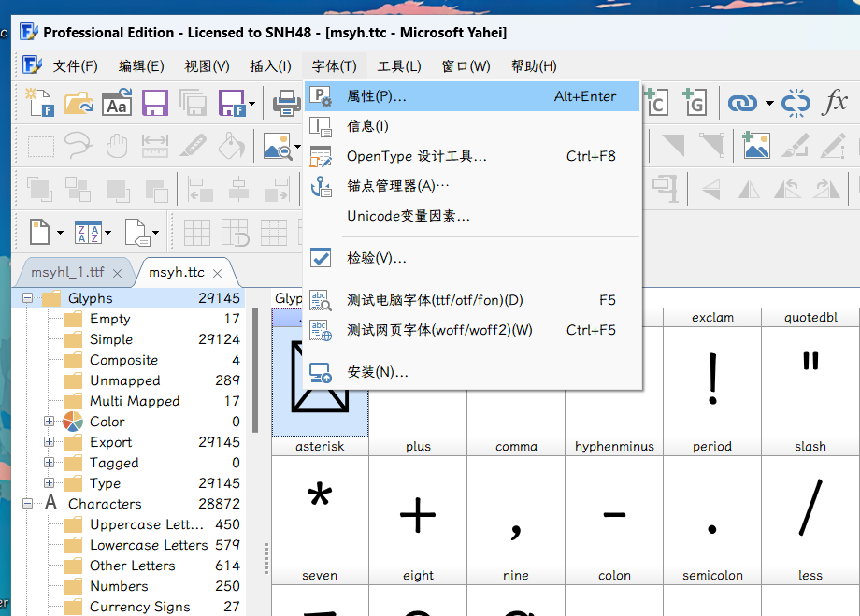Choose 锚点管理器(A) menu entry
Image resolution: width=860 pixels, height=616 pixels.
pos(472,186)
